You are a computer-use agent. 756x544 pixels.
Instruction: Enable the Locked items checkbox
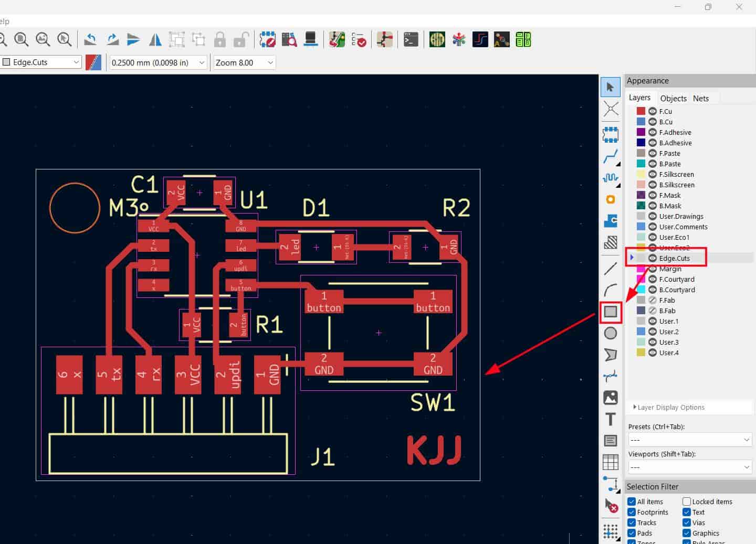687,502
